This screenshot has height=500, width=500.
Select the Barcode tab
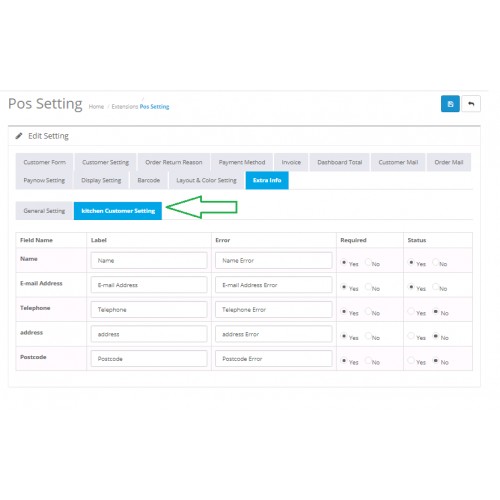point(149,180)
